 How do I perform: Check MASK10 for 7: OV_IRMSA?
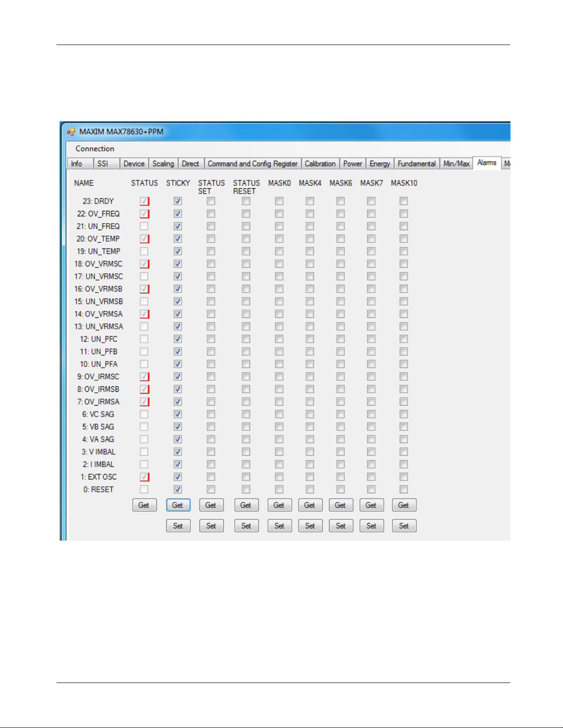click(404, 402)
